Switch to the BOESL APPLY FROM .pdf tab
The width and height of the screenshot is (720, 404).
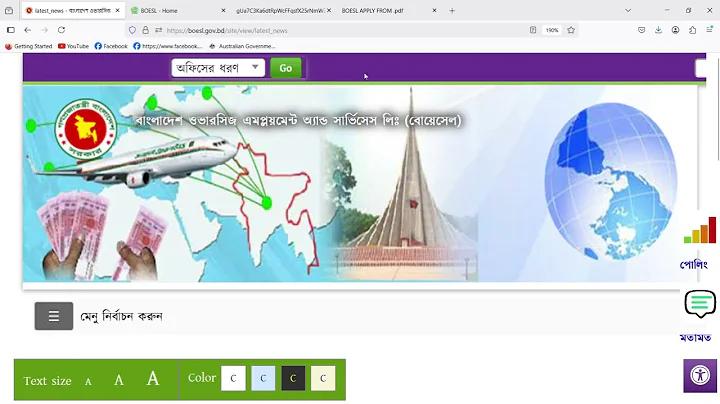(x=388, y=10)
